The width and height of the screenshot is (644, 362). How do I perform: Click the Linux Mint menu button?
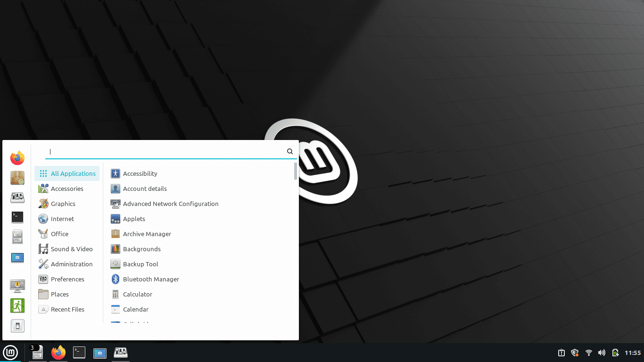pos(10,353)
